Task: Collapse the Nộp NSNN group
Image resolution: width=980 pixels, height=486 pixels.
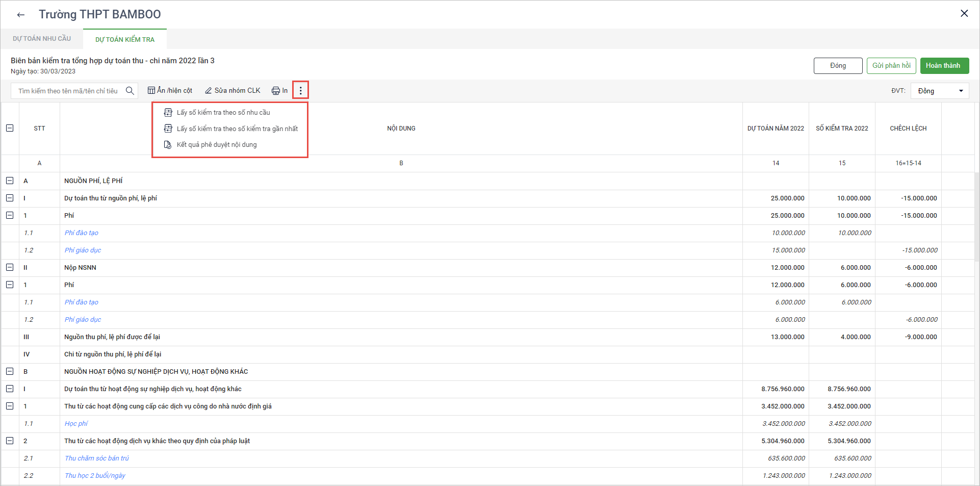Action: pos(10,268)
